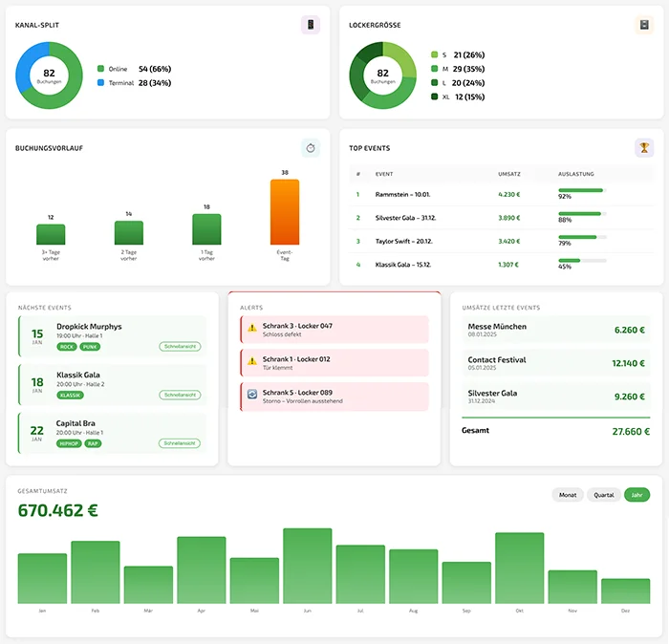This screenshot has width=669, height=644.
Task: Click the refund icon for Schrank 5 Locker 089
Action: pos(252,395)
